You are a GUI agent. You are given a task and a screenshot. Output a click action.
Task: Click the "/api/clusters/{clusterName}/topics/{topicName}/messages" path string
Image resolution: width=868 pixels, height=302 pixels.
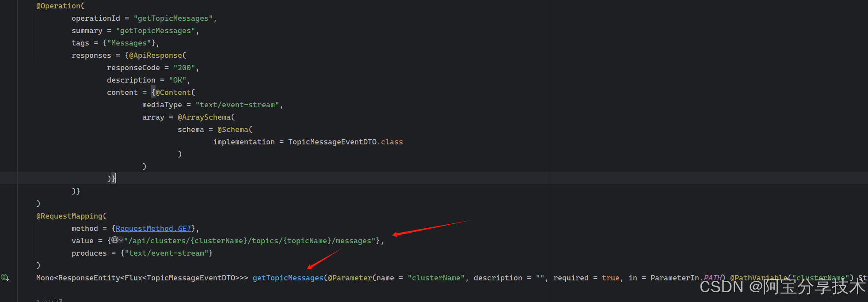[x=250, y=241]
